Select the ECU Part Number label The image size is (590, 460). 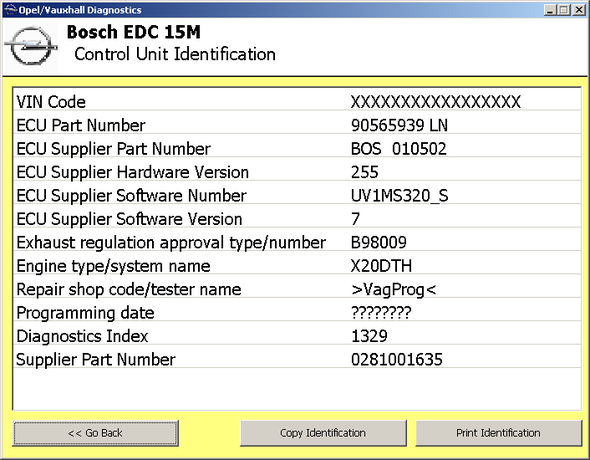[81, 125]
